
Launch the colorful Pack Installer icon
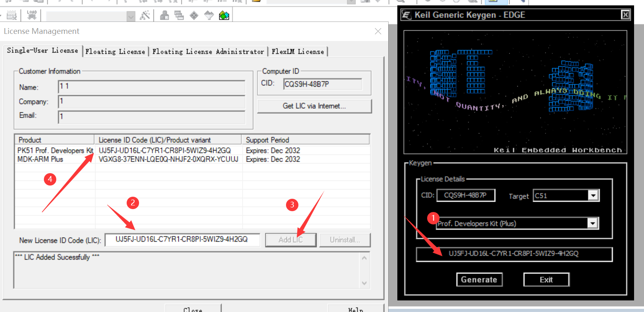224,16
